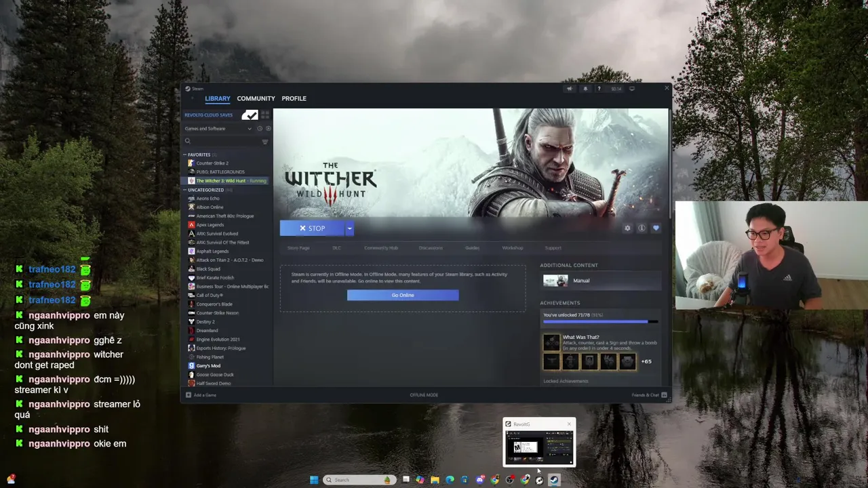
Task: Click the achievements progress bar
Action: [x=600, y=322]
